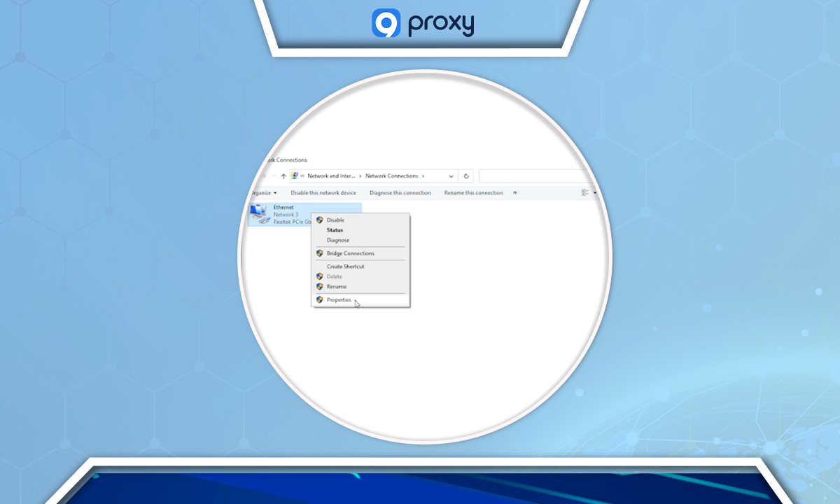This screenshot has width=840, height=504.
Task: Select Rename in the context menu
Action: pyautogui.click(x=336, y=287)
